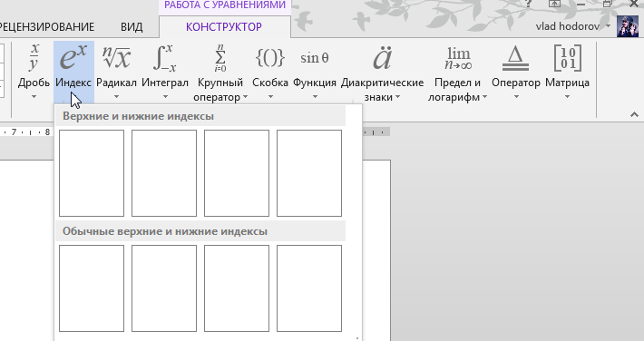Viewport: 644px width, 341px height.
Task: Click the horizontal ruler near mark 7
Action: point(14,132)
